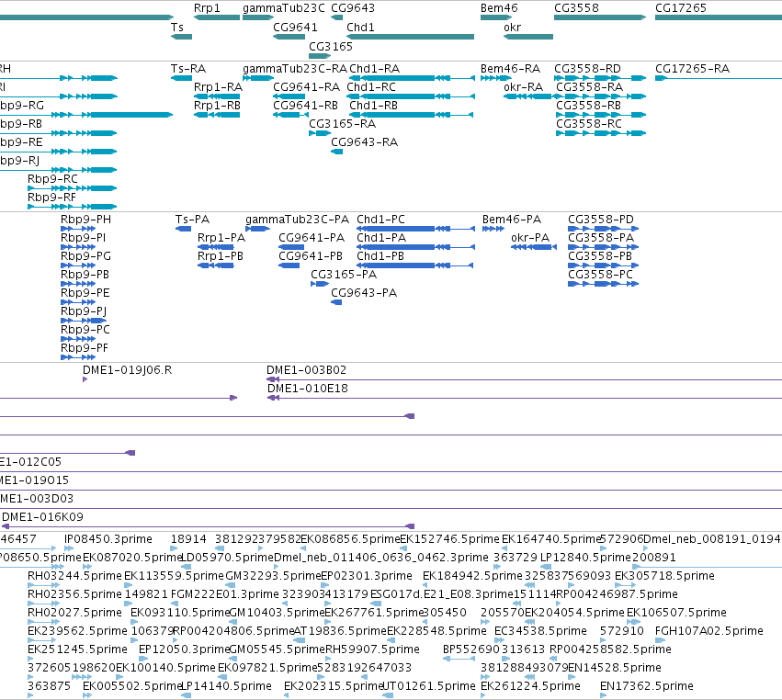This screenshot has width=782, height=700.
Task: Select the 'Rbp9-PG' protein label
Action: click(x=85, y=257)
